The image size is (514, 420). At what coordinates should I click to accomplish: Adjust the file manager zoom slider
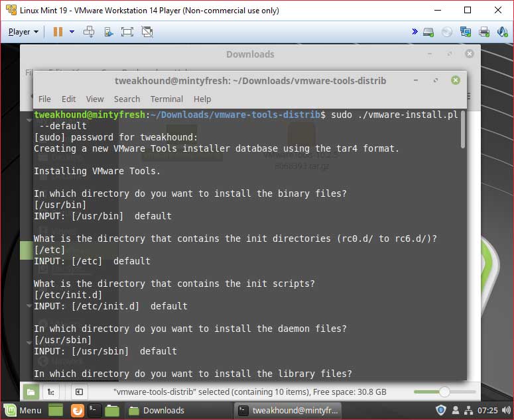coord(444,392)
